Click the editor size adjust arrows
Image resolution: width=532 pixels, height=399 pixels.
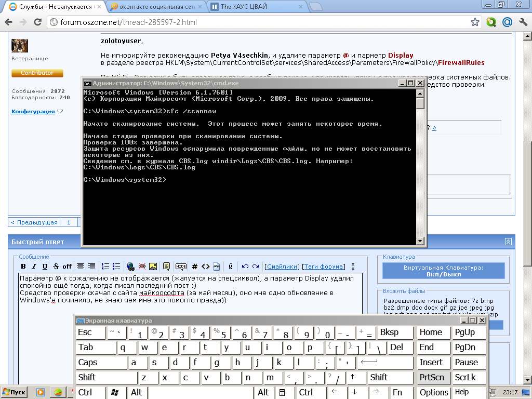click(x=353, y=267)
